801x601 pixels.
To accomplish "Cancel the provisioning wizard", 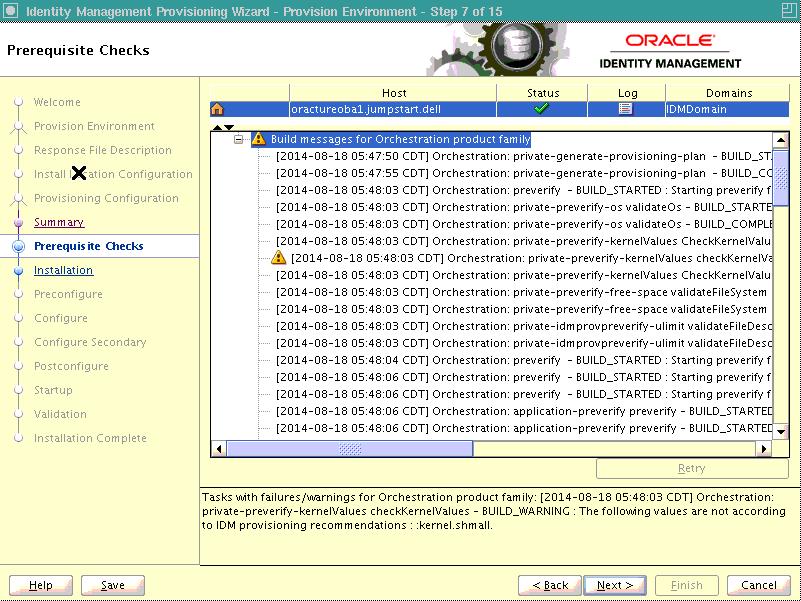I will 759,585.
